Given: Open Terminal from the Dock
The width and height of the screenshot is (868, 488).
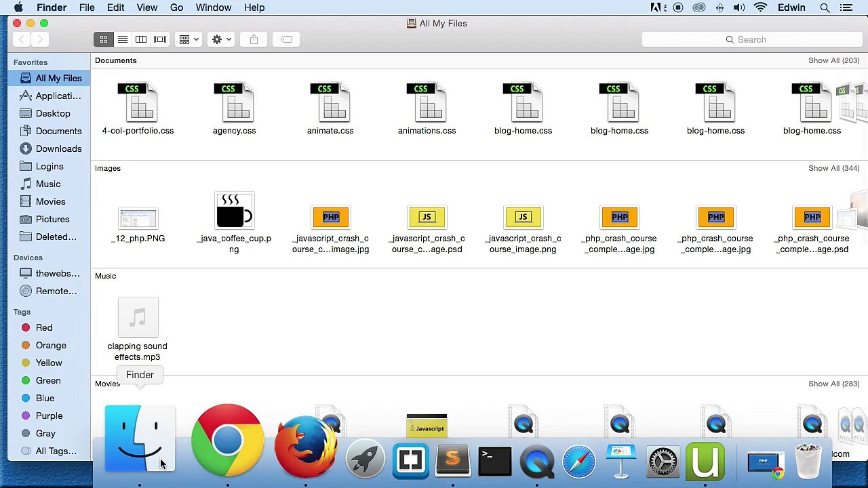Looking at the screenshot, I should click(495, 461).
